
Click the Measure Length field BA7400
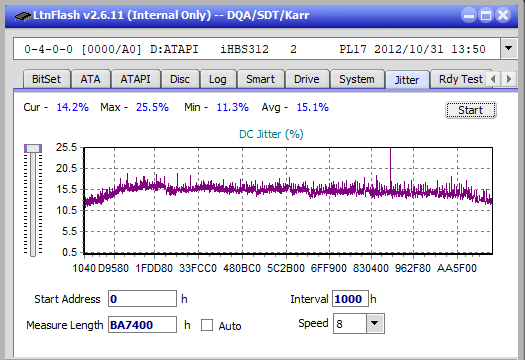click(x=142, y=325)
